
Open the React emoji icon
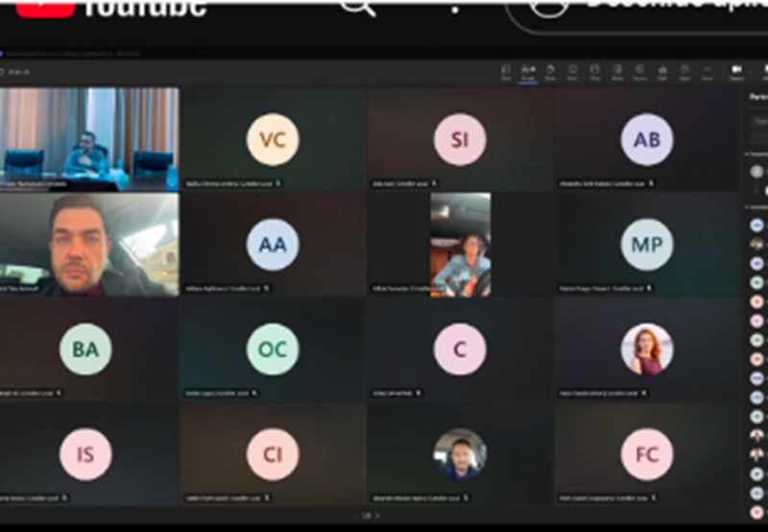tap(572, 72)
